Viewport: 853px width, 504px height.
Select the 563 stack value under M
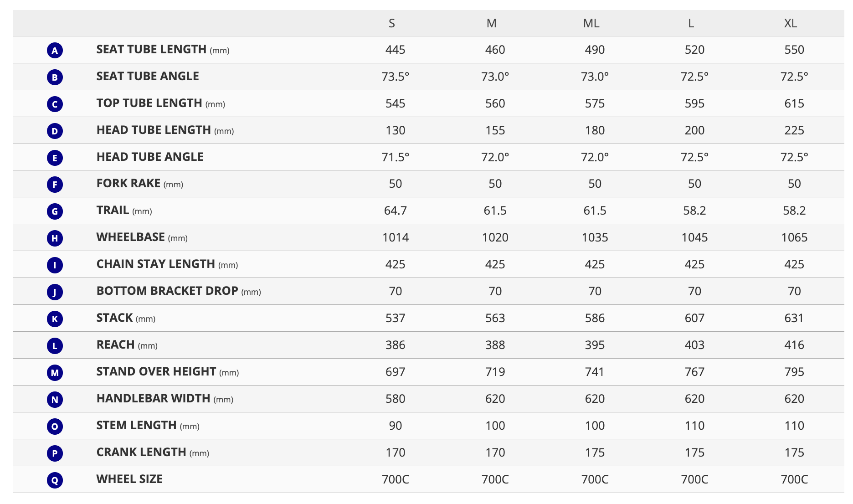(x=495, y=318)
